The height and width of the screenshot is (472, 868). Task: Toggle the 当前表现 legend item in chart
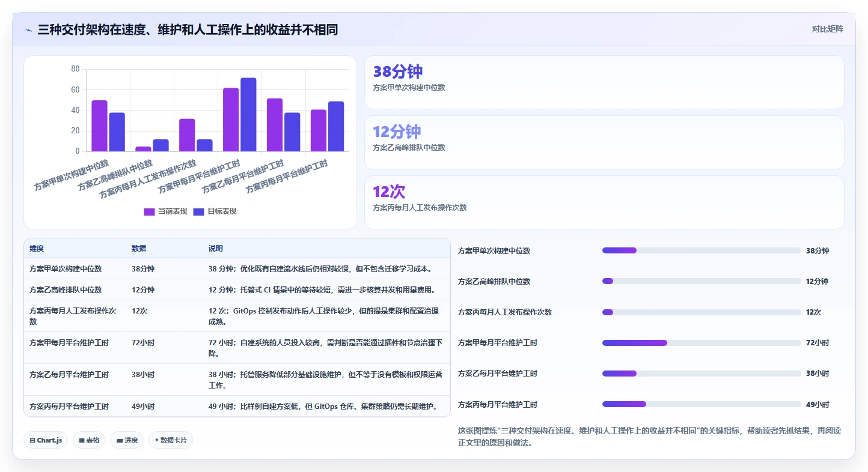coord(166,211)
